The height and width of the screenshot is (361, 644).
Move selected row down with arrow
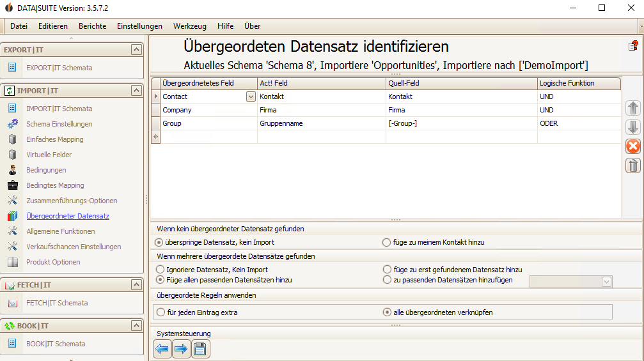point(633,127)
